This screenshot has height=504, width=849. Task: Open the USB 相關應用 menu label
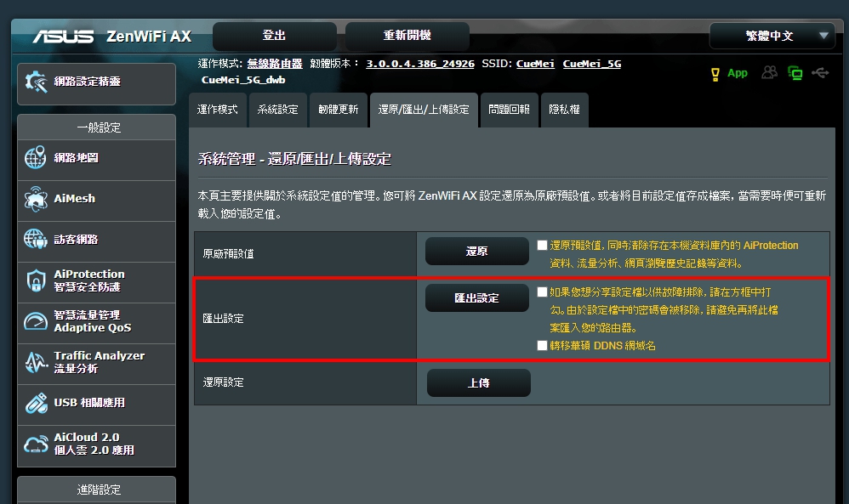click(x=89, y=403)
